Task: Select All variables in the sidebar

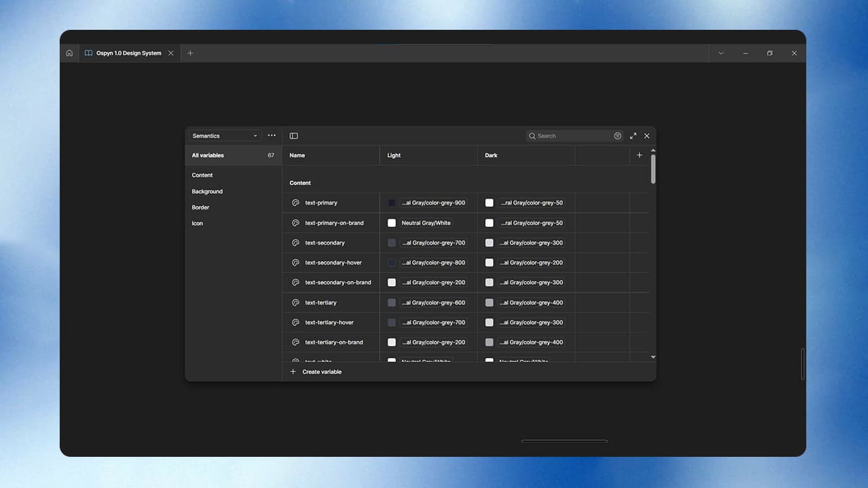Action: [208, 155]
